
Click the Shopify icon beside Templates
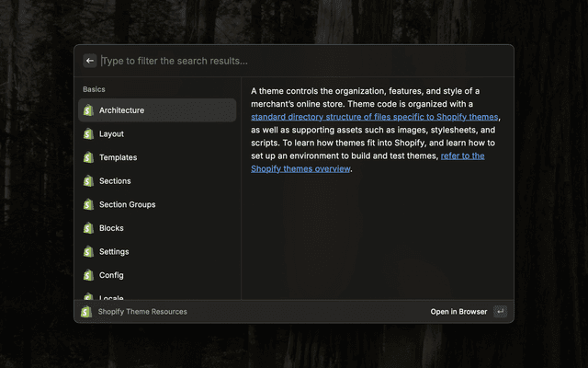pyautogui.click(x=88, y=157)
